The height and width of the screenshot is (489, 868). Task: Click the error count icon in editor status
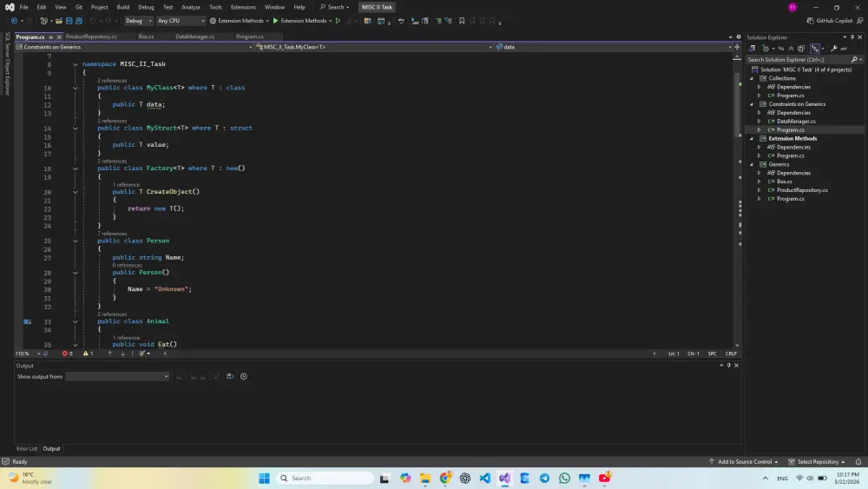(67, 354)
